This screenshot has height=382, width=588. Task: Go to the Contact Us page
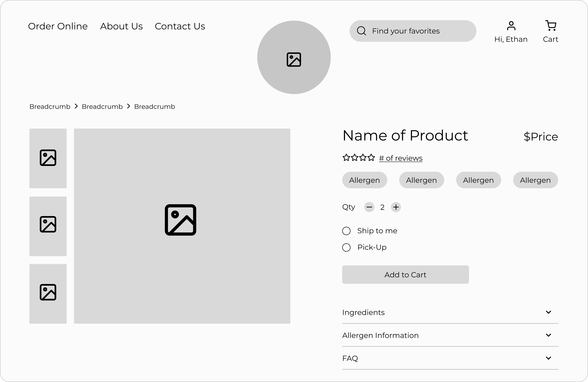180,26
